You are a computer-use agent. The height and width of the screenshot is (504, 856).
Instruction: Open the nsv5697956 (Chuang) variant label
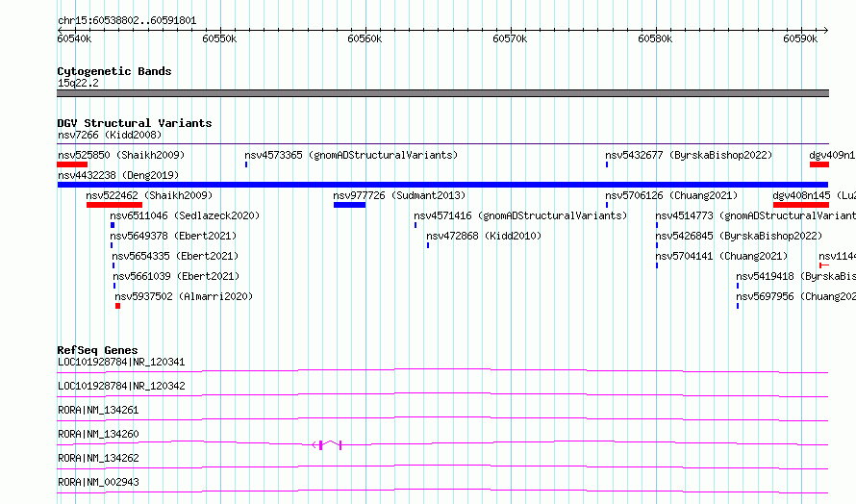(796, 296)
